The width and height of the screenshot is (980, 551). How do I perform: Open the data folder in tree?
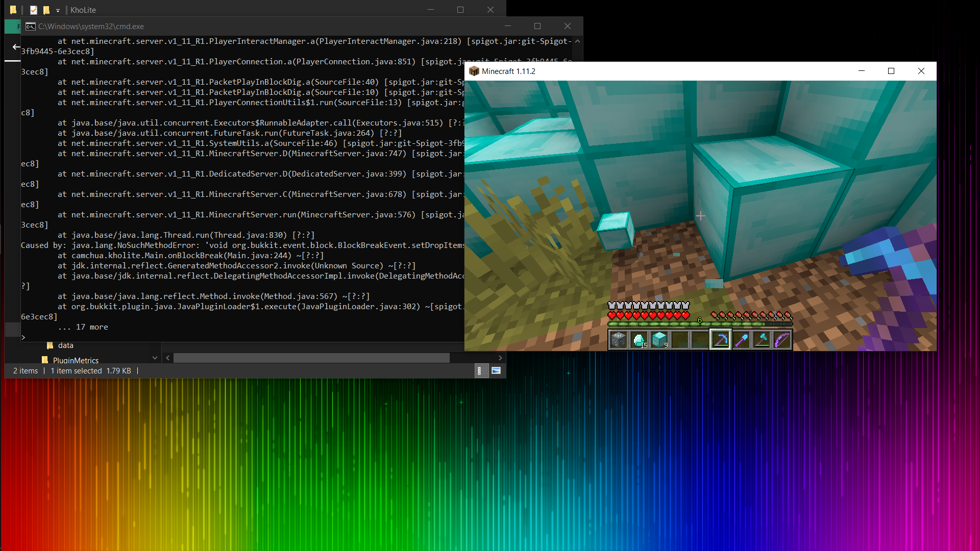click(x=65, y=345)
